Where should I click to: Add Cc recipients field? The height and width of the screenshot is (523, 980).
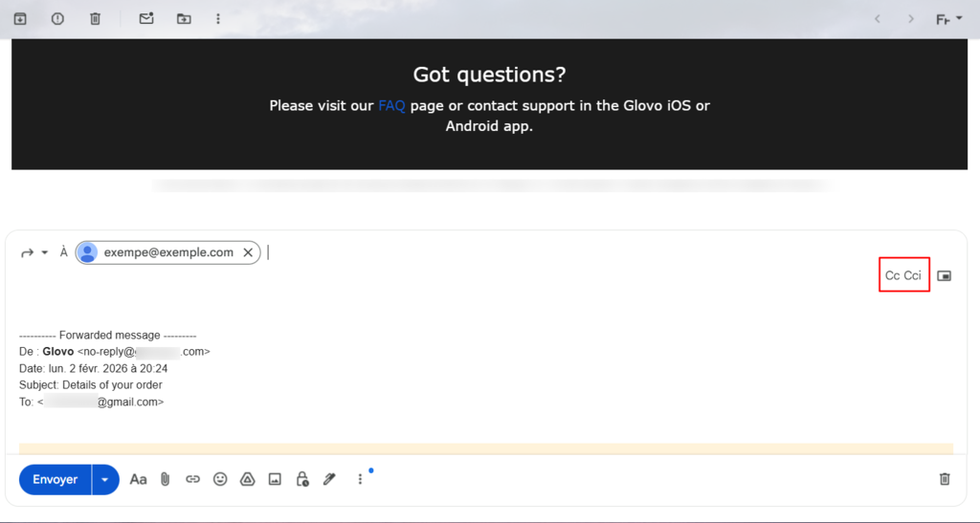tap(892, 276)
